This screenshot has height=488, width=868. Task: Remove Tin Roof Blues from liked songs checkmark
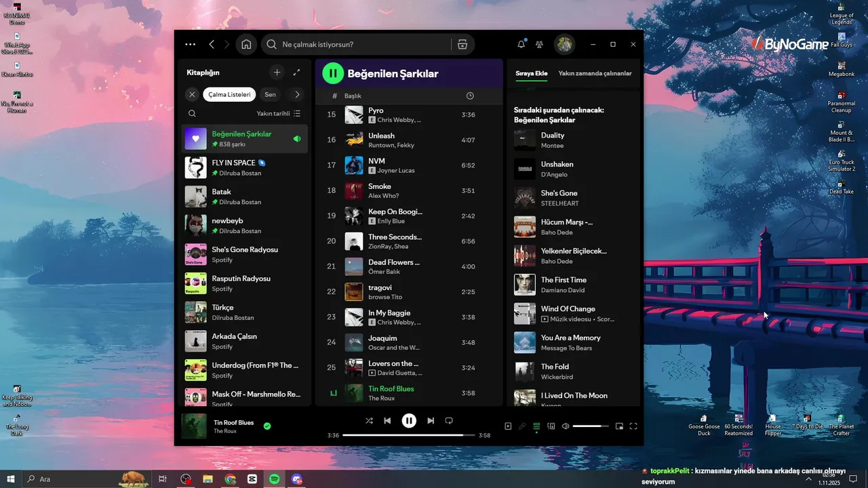pyautogui.click(x=267, y=426)
